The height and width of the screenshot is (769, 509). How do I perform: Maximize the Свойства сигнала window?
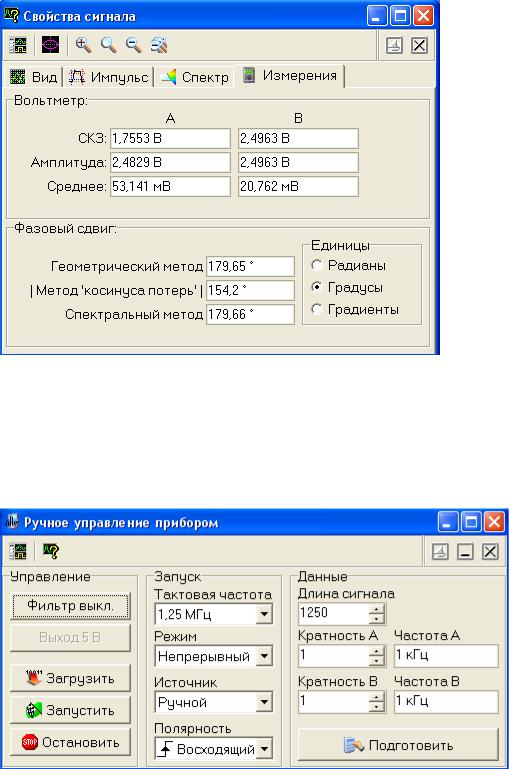coord(400,16)
